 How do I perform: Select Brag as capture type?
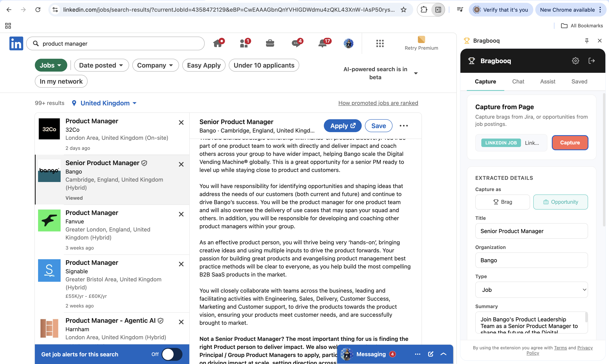(x=502, y=202)
